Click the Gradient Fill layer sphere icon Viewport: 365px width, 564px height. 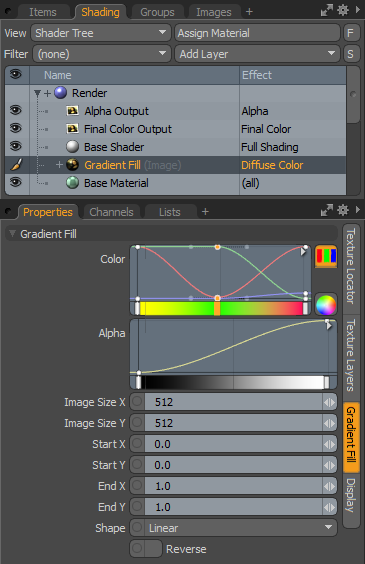(72, 165)
